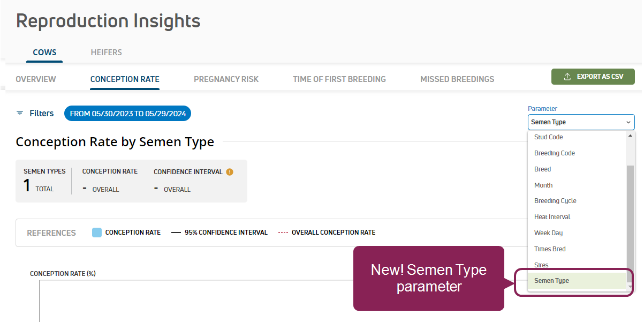Viewport: 644px width, 322px height.
Task: Click the Parameter dropdown chevron arrow
Action: (x=628, y=122)
